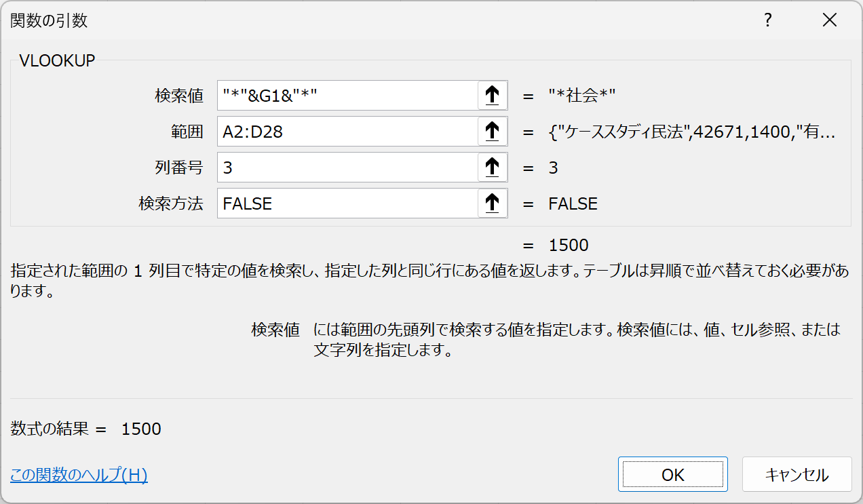Open the この関数のヘルプ(H) link
The width and height of the screenshot is (863, 504).
79,475
